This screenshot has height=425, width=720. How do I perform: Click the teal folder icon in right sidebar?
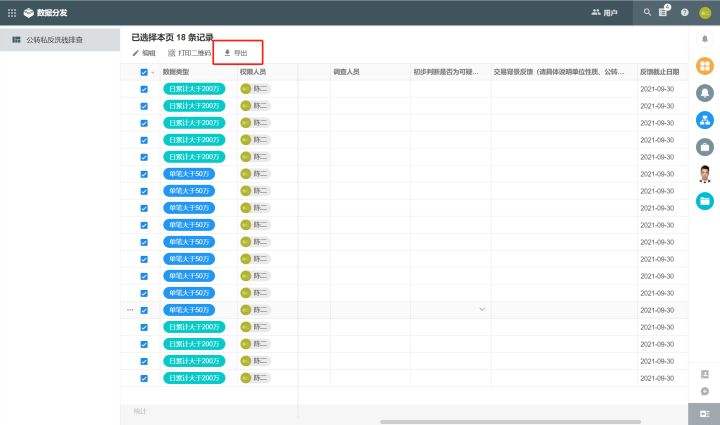[705, 201]
